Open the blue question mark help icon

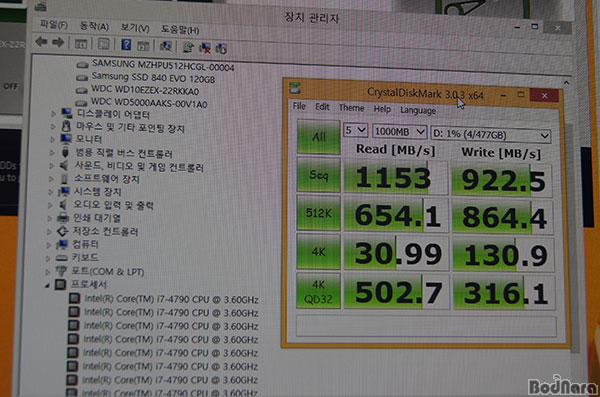tap(126, 45)
